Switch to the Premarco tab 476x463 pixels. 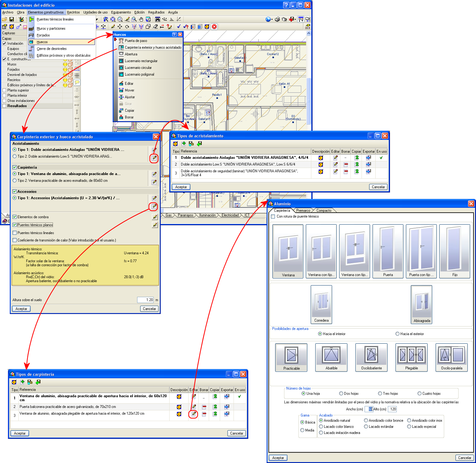[x=303, y=211]
